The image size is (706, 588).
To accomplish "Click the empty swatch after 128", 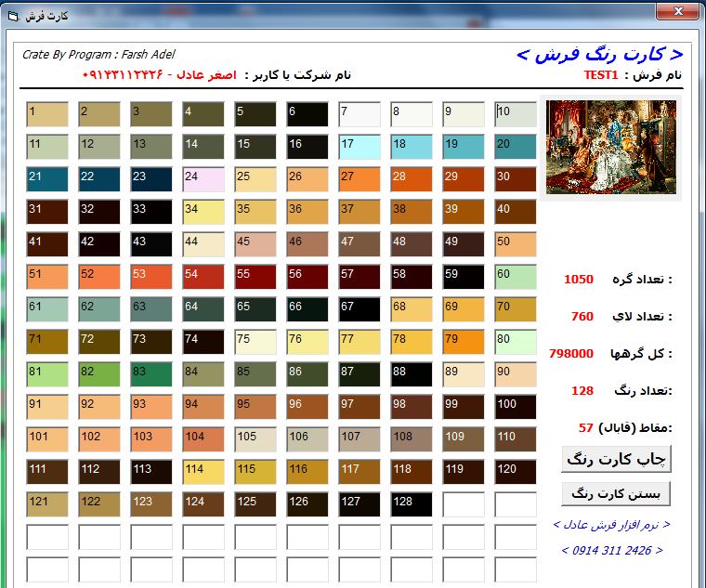I will click(463, 504).
